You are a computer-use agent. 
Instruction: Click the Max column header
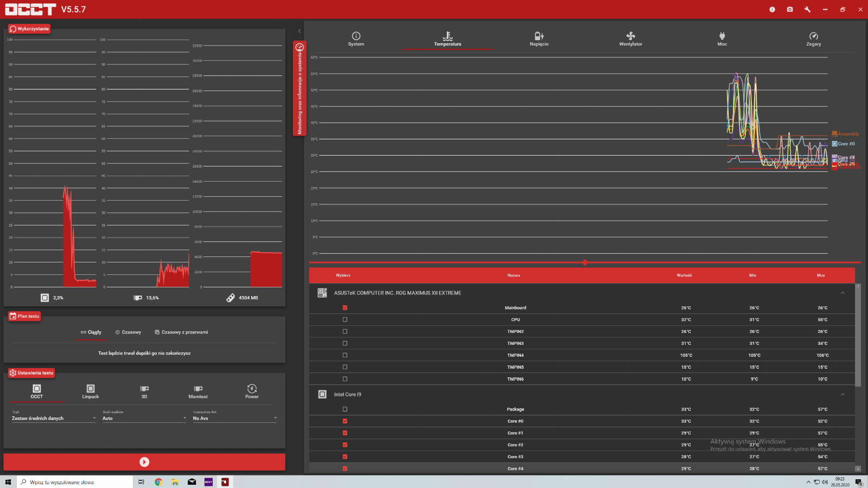coord(821,275)
